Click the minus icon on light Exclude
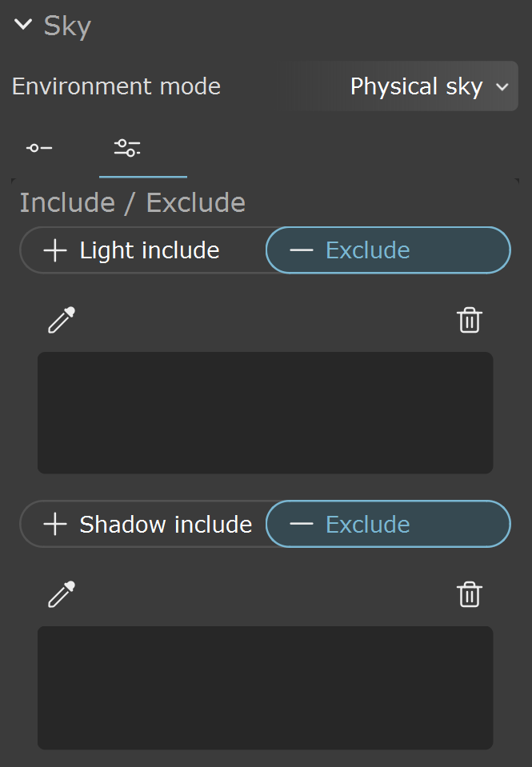Image resolution: width=532 pixels, height=767 pixels. click(301, 250)
